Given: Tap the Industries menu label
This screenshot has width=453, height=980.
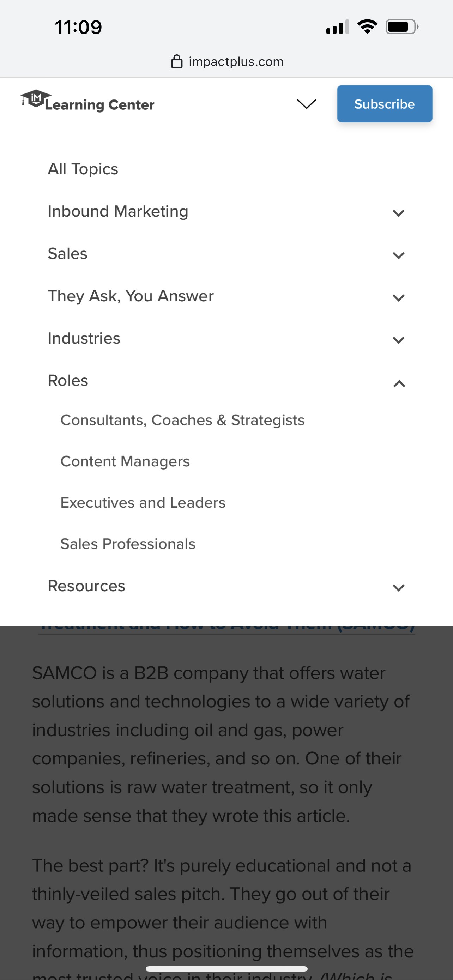Looking at the screenshot, I should [x=84, y=338].
